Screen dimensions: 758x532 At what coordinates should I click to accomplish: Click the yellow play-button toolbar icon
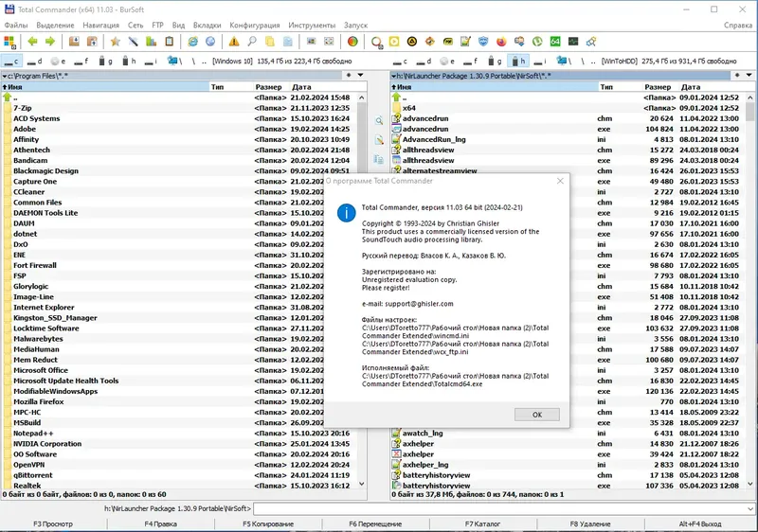click(x=394, y=42)
